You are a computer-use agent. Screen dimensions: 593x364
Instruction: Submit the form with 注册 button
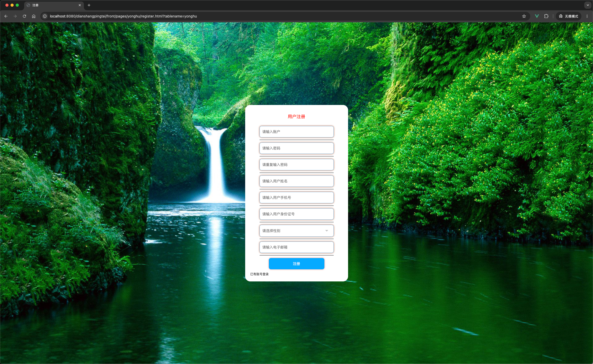coord(296,264)
